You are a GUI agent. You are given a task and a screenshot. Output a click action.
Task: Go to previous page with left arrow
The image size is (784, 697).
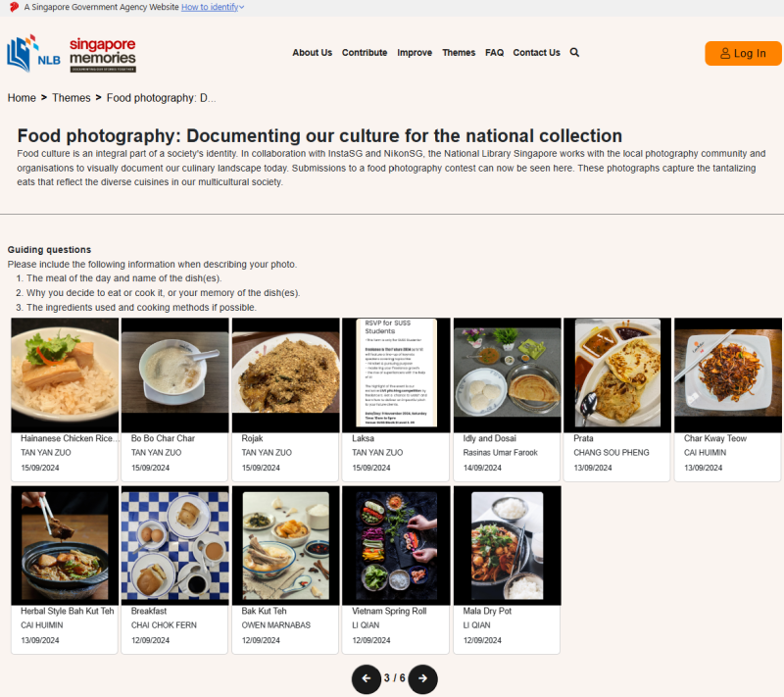367,677
